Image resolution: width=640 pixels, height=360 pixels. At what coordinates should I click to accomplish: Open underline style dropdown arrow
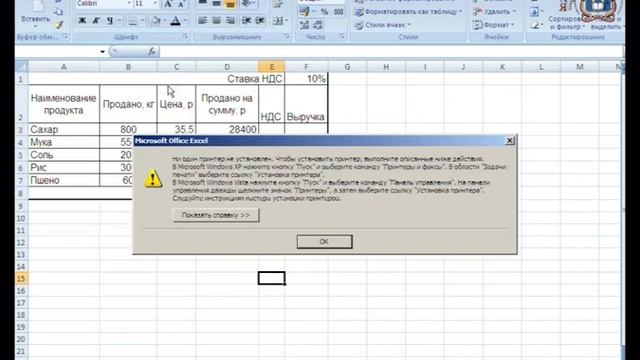(119, 20)
